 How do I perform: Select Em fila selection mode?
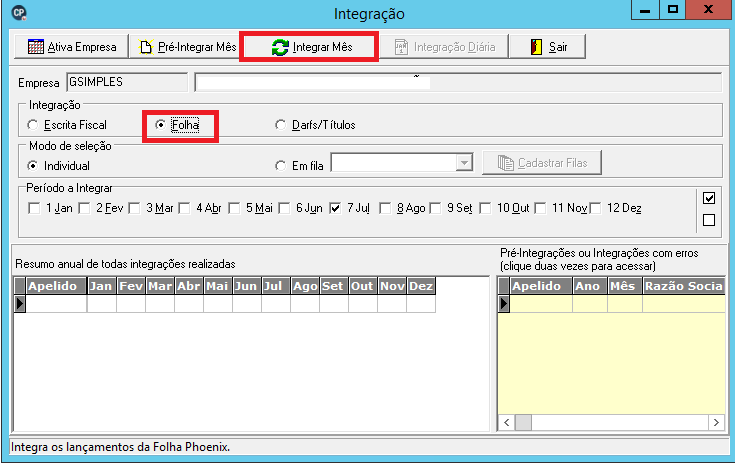click(280, 165)
